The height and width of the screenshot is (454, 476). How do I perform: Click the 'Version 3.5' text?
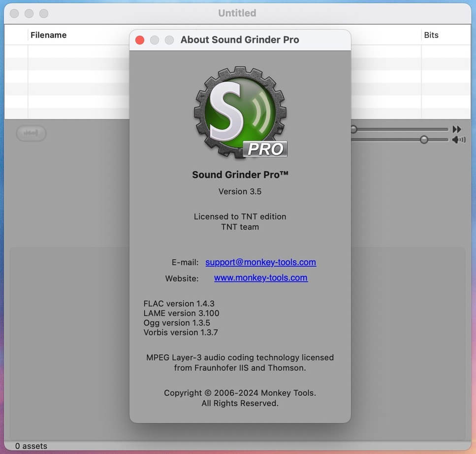click(x=240, y=191)
